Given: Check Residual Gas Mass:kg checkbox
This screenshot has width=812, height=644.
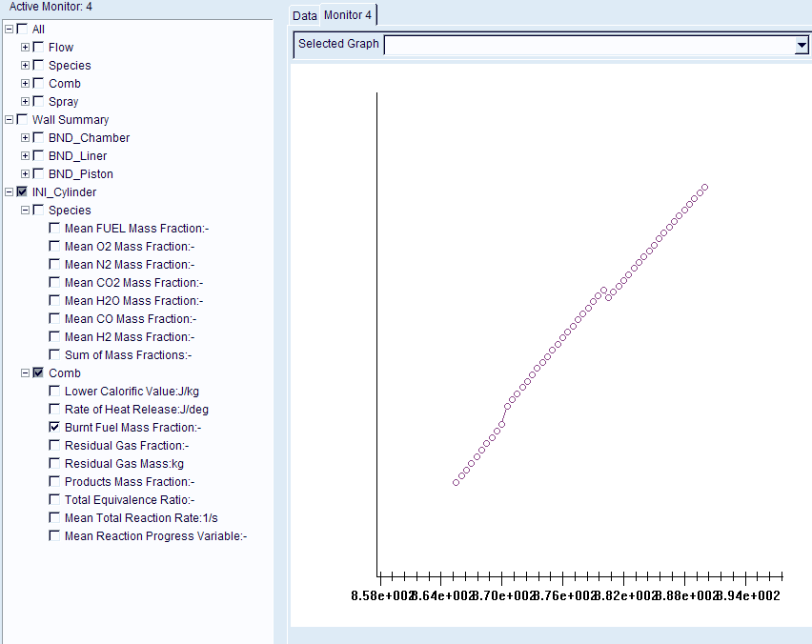Looking at the screenshot, I should [x=54, y=463].
